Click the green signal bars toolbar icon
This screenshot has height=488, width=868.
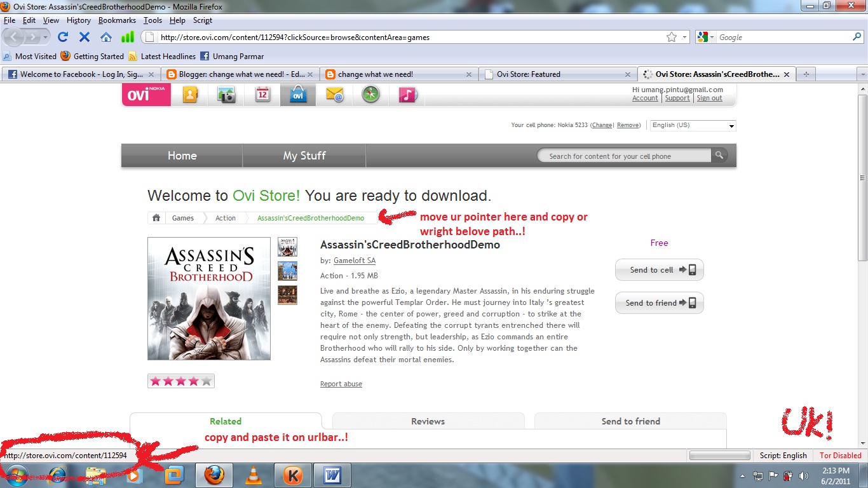pyautogui.click(x=128, y=37)
